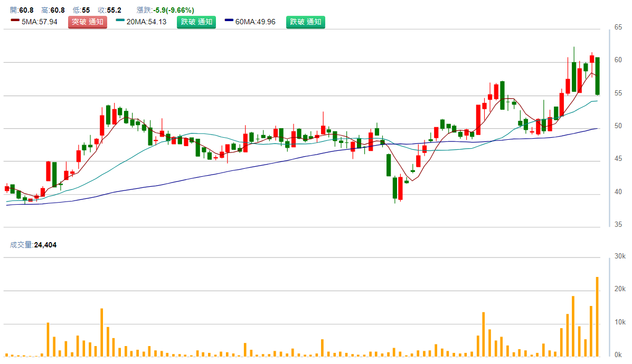Click the navy 60MA line swatch
The image size is (632, 364).
click(x=229, y=20)
